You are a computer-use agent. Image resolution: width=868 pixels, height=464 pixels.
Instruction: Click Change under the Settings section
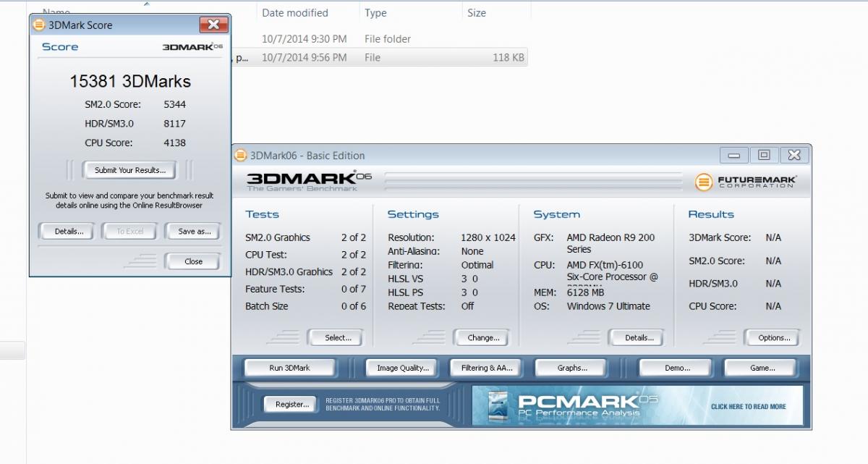coord(483,337)
